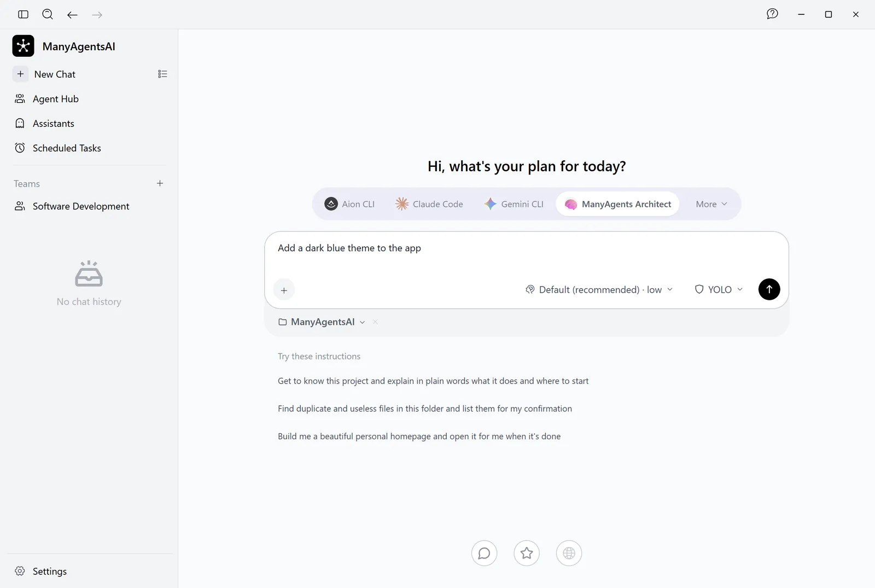This screenshot has height=588, width=875.
Task: Send the prompt with the arrow button
Action: coord(769,289)
